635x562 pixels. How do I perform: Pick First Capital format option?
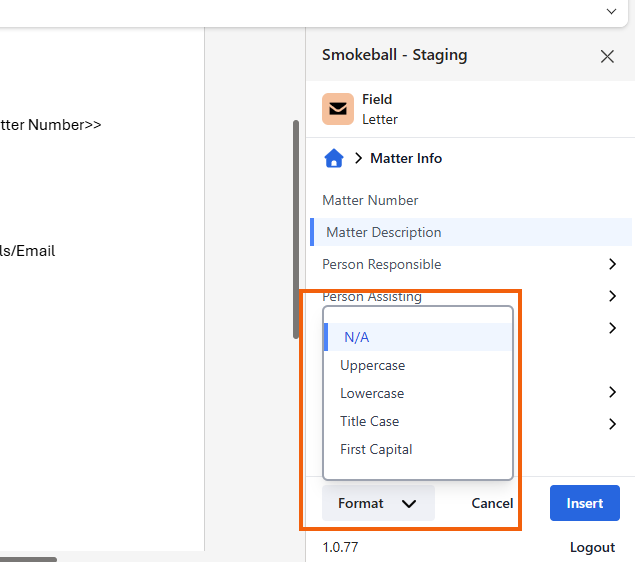coord(376,449)
